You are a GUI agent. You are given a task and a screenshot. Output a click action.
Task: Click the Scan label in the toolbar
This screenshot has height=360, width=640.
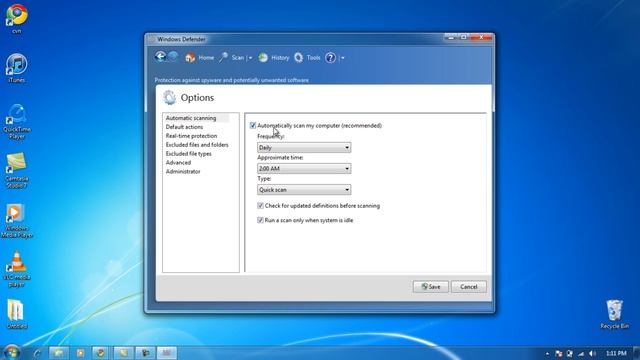tap(238, 58)
